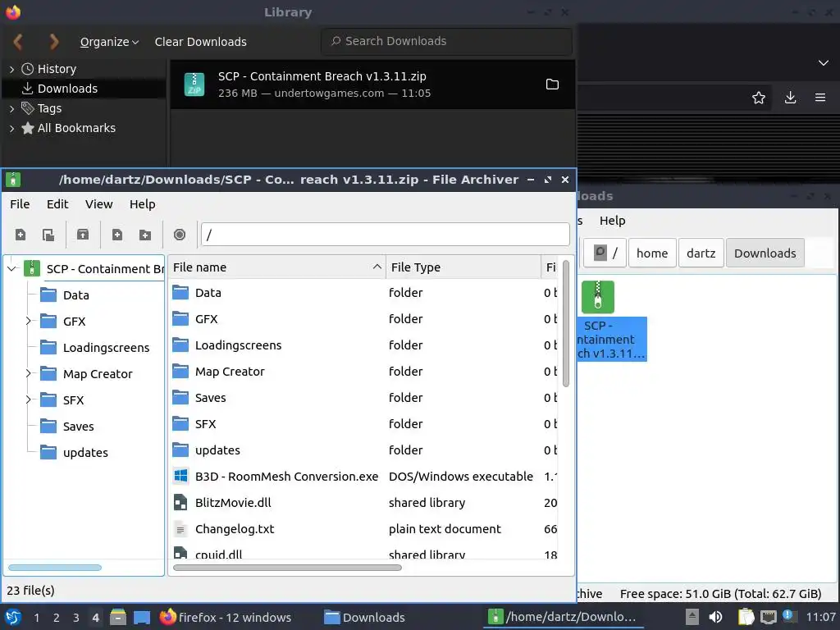Open the File menu in File Archiver

[x=20, y=204]
